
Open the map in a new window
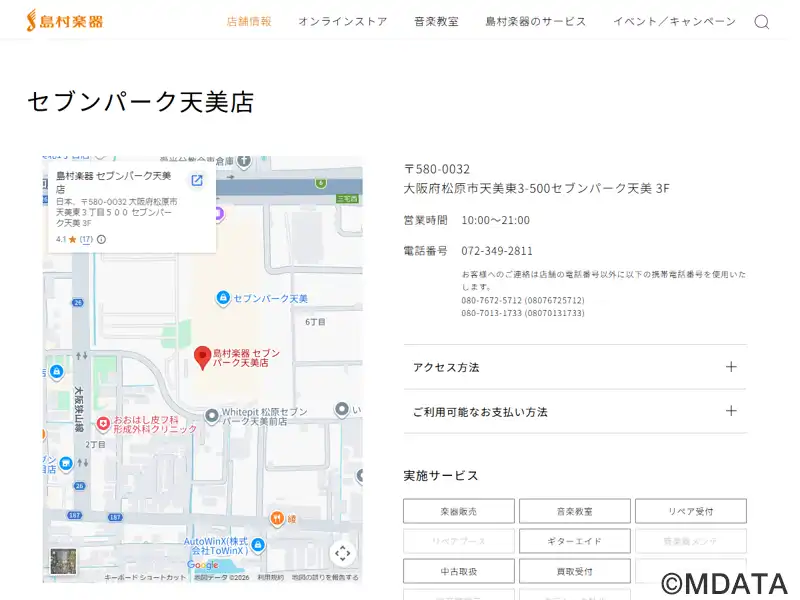197,180
